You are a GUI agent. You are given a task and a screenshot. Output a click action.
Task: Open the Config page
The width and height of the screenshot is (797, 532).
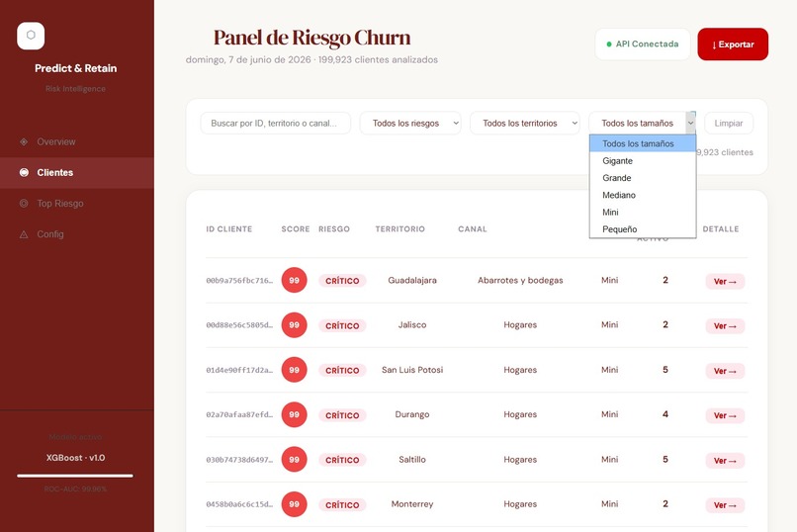pos(77,234)
